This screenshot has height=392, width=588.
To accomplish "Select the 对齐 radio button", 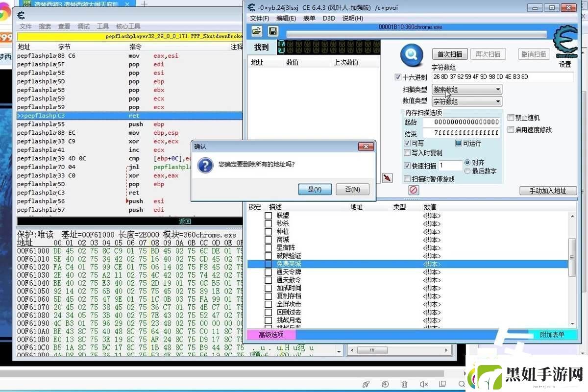I will tap(467, 162).
